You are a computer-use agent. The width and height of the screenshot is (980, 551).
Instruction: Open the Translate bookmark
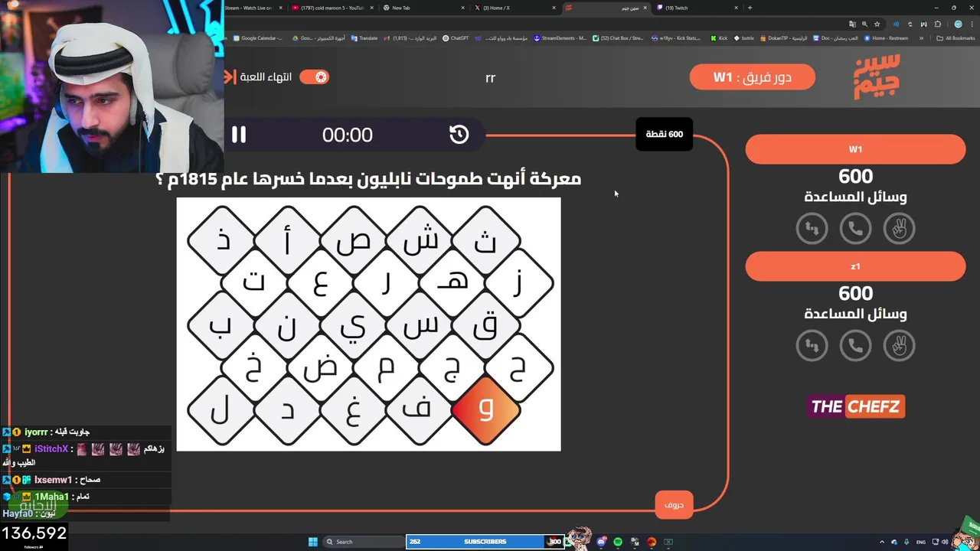(364, 38)
